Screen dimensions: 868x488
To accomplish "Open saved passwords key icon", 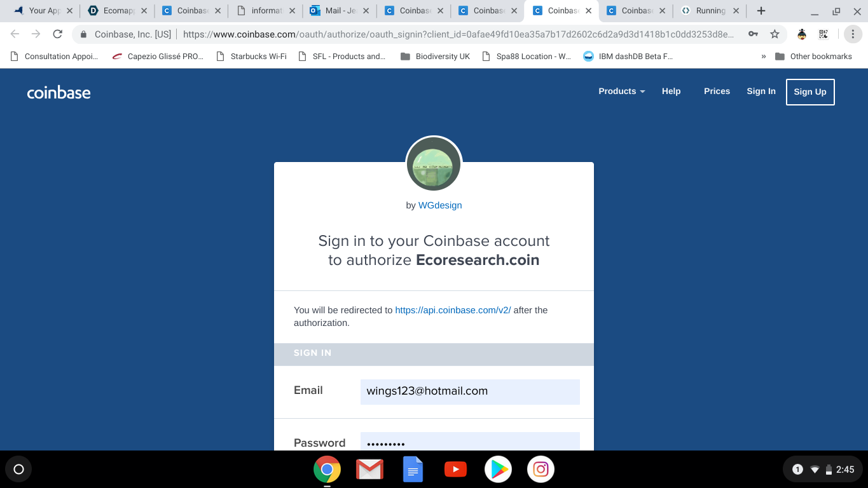I will coord(753,34).
